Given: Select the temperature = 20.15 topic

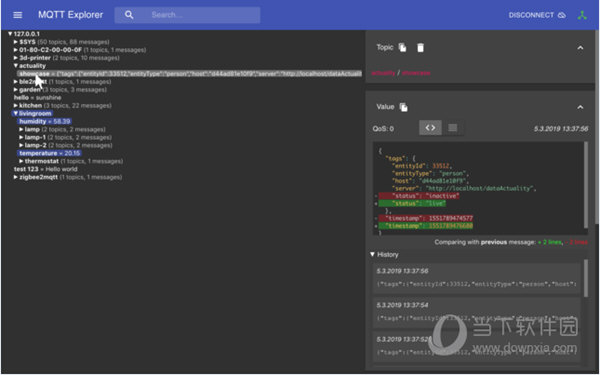Looking at the screenshot, I should coord(49,153).
